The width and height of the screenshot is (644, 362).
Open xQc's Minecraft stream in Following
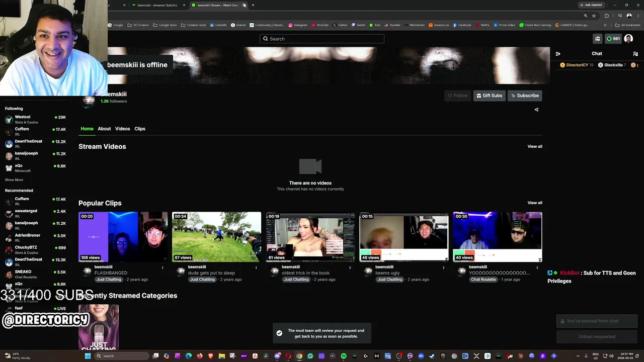pyautogui.click(x=35, y=168)
